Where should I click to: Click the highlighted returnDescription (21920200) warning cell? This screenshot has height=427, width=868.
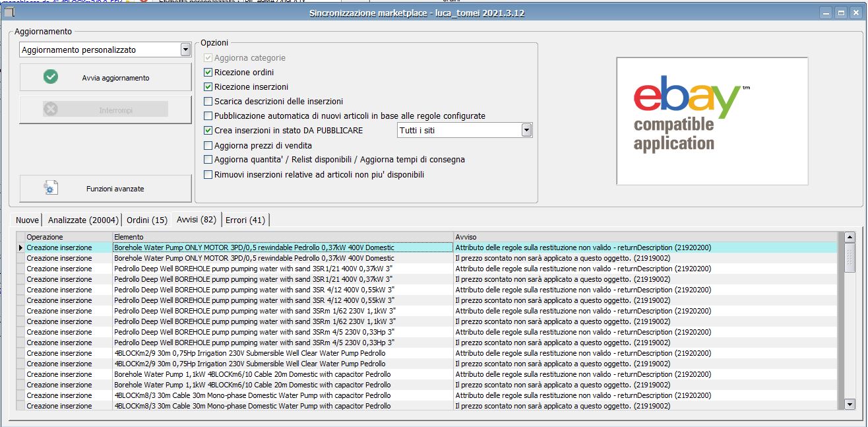tap(645, 247)
